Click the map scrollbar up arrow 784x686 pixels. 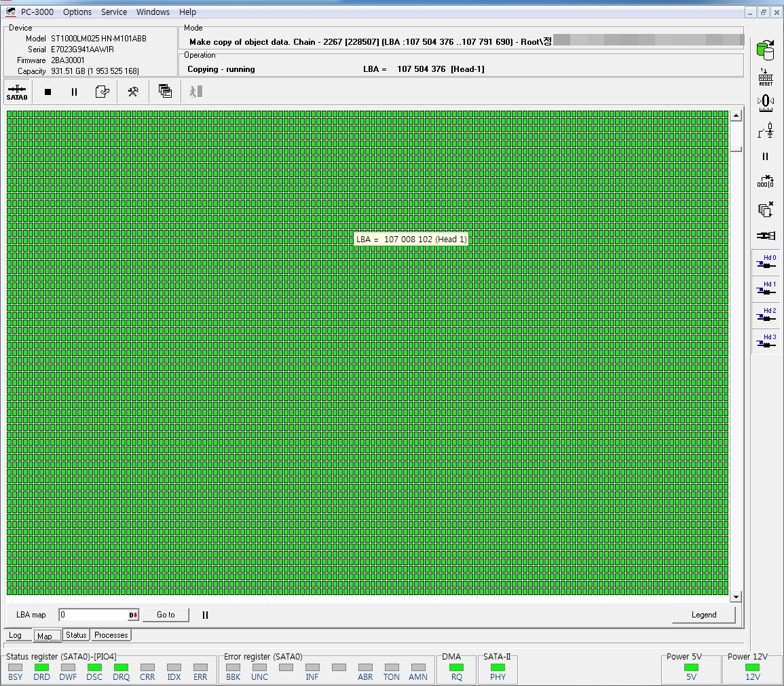[x=736, y=116]
